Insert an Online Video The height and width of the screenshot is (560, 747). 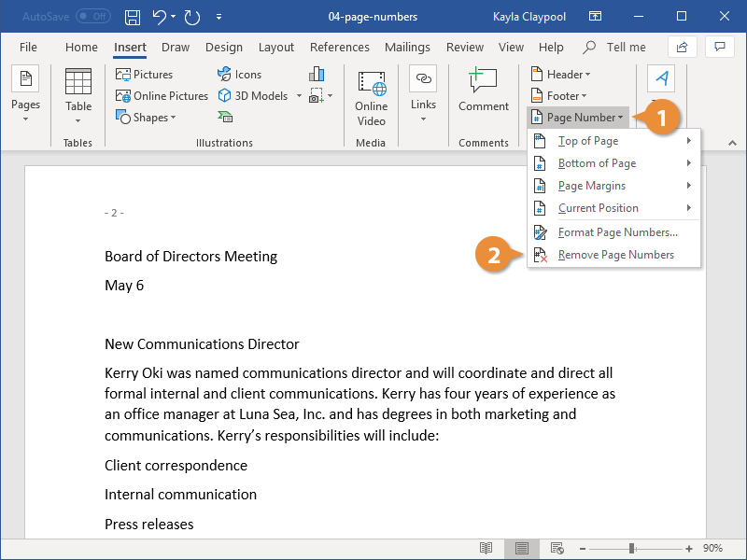coord(371,99)
